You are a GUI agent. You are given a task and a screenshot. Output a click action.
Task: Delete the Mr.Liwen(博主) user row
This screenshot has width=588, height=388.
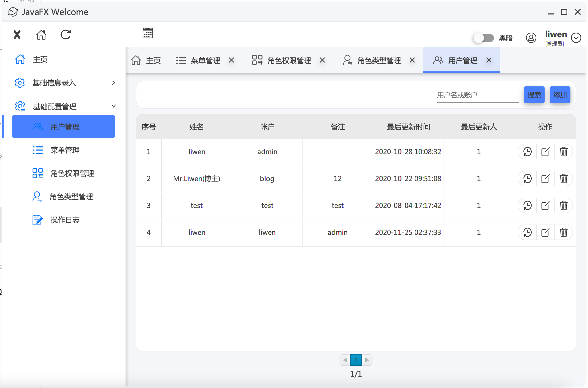click(x=563, y=178)
